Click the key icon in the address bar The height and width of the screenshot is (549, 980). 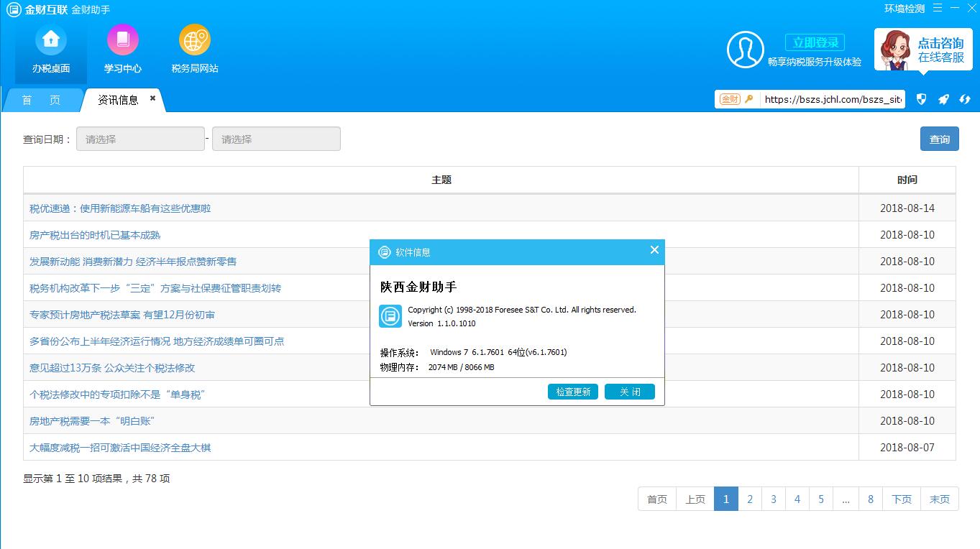(x=748, y=99)
